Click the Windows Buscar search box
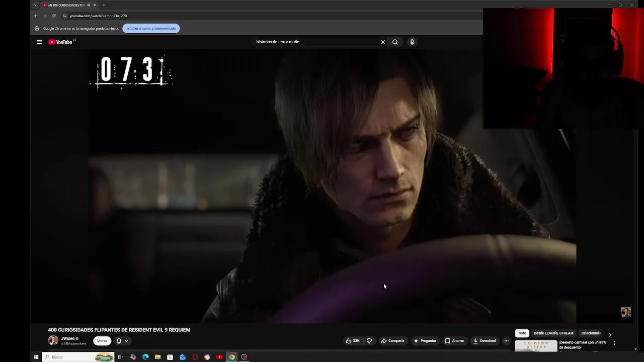Viewport: 644px width, 362px height. coord(78,357)
